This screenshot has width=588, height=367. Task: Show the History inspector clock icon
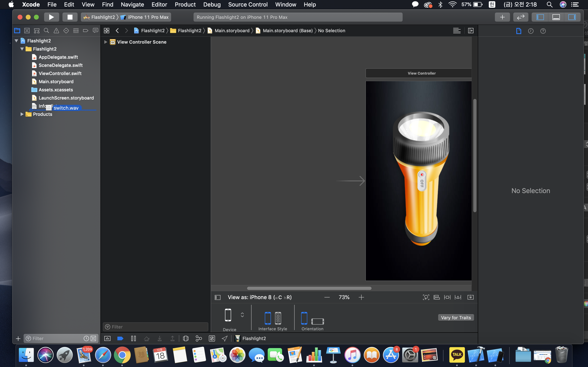[531, 31]
